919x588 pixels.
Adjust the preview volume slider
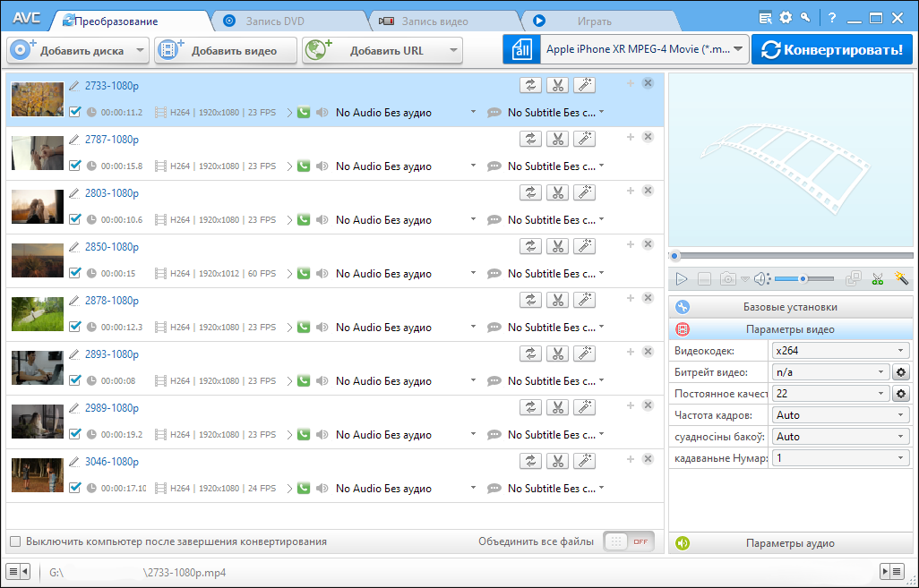click(x=803, y=279)
